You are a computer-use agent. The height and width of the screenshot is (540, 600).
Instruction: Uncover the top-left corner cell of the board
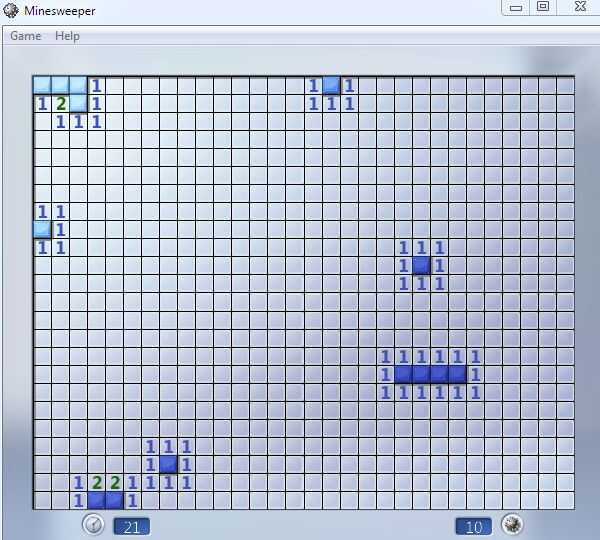coord(42,85)
